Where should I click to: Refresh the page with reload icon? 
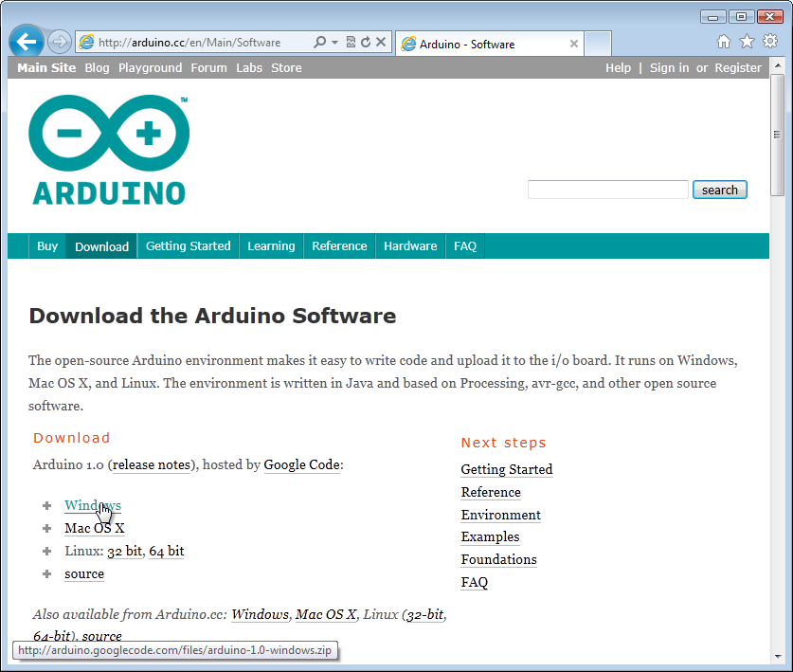tap(366, 42)
